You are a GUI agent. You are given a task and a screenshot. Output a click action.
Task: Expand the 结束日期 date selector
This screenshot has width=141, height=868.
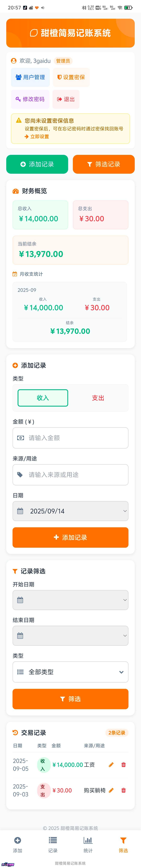click(70, 636)
